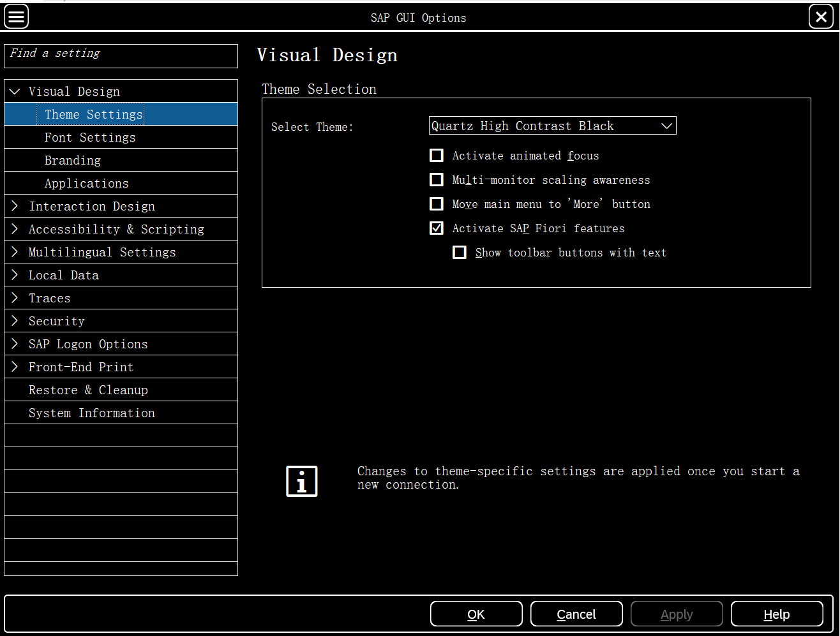Expand the Security section
Image resolution: width=840 pixels, height=636 pixels.
click(x=15, y=321)
